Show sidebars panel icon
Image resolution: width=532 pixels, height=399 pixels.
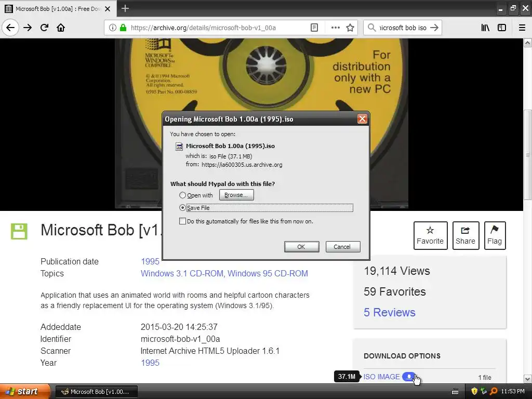pos(502,28)
